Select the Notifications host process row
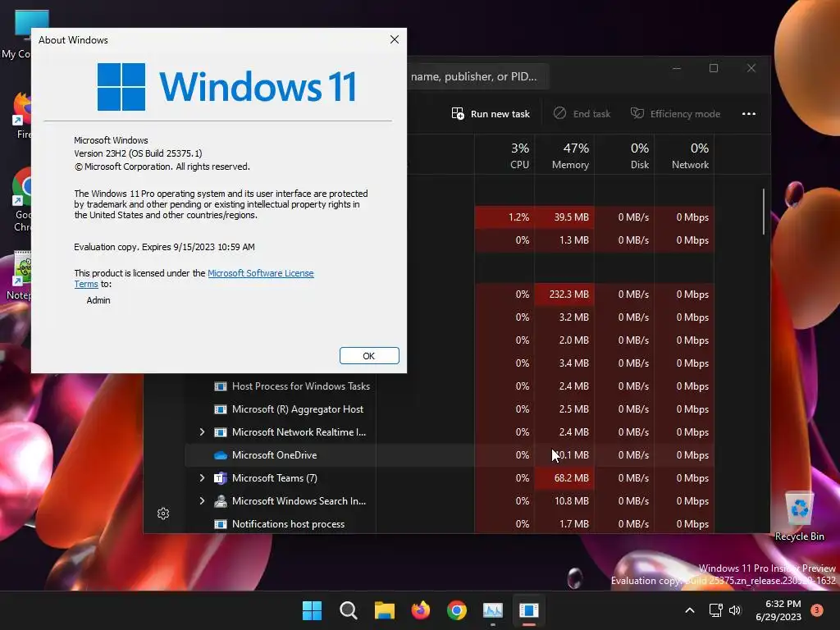 click(x=450, y=524)
